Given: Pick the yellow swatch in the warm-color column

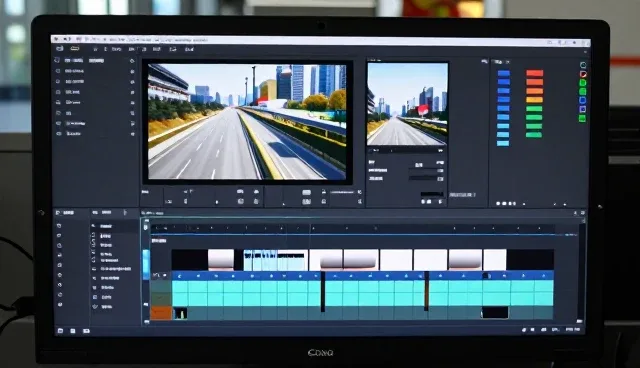Looking at the screenshot, I should pyautogui.click(x=534, y=100).
